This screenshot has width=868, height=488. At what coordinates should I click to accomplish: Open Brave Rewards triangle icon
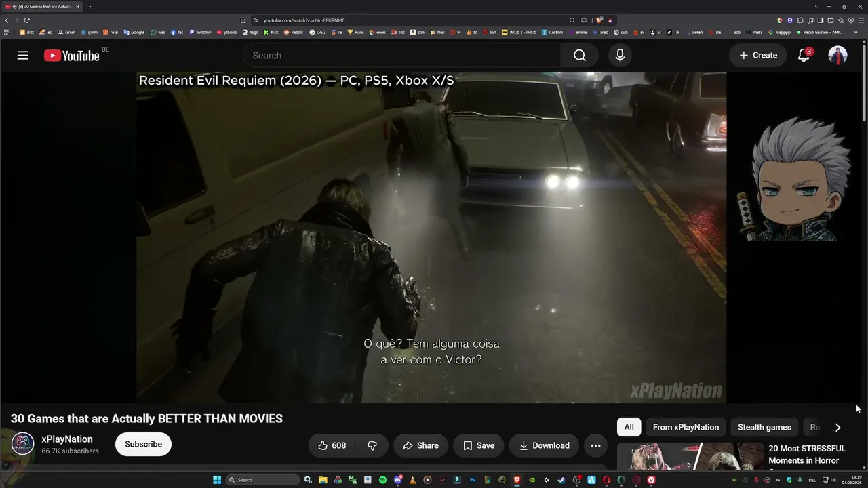click(610, 20)
